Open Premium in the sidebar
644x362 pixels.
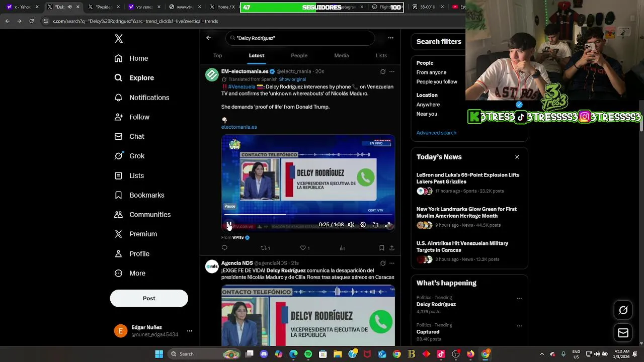135,234
